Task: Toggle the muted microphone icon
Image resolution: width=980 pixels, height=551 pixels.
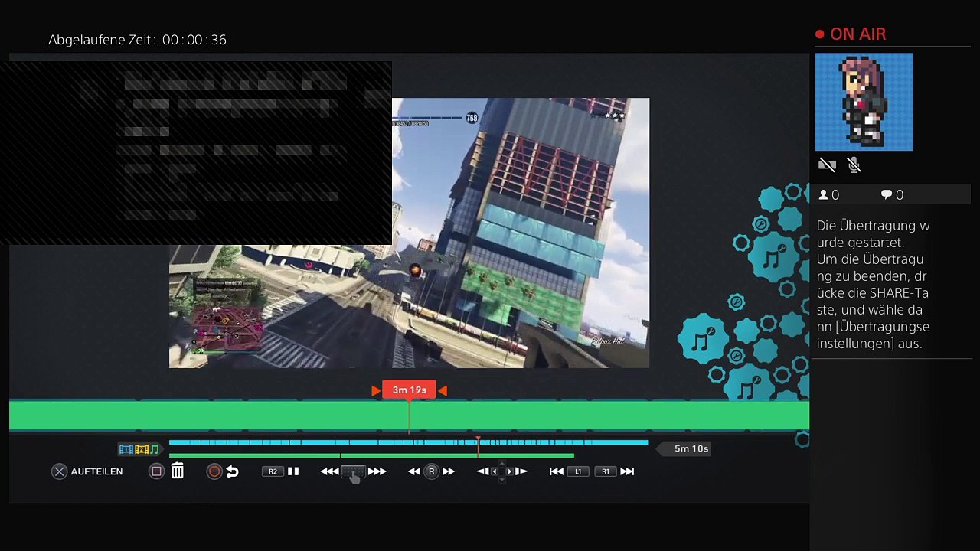Action: [x=854, y=165]
